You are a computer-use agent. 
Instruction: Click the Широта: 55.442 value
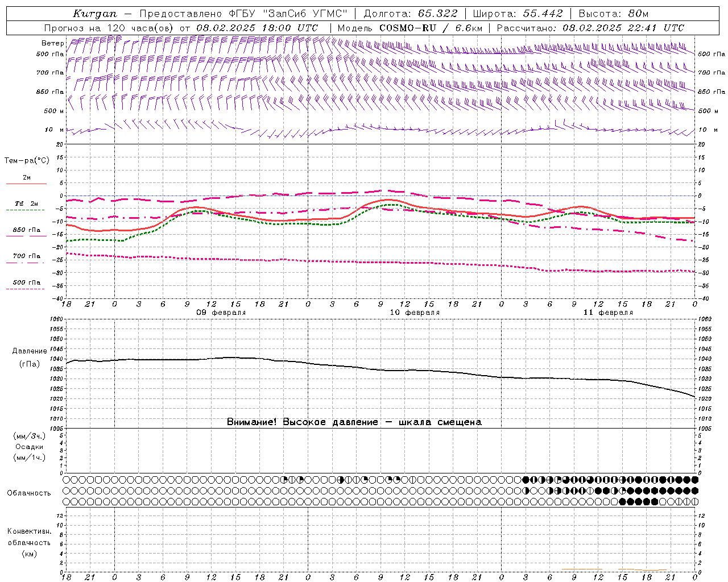click(x=518, y=14)
